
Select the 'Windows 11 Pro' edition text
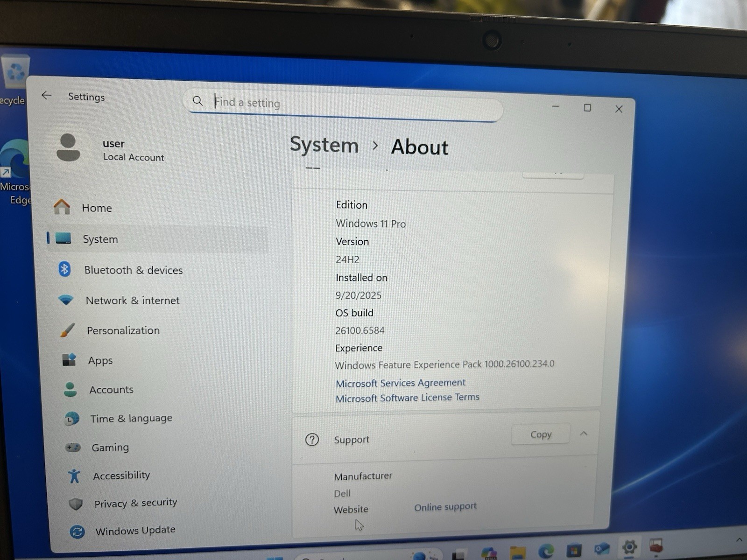371,224
